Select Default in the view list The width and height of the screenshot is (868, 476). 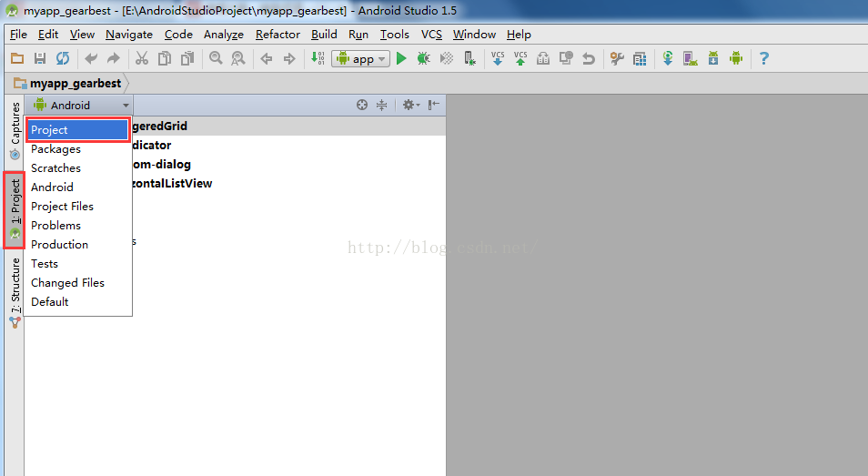tap(77, 301)
